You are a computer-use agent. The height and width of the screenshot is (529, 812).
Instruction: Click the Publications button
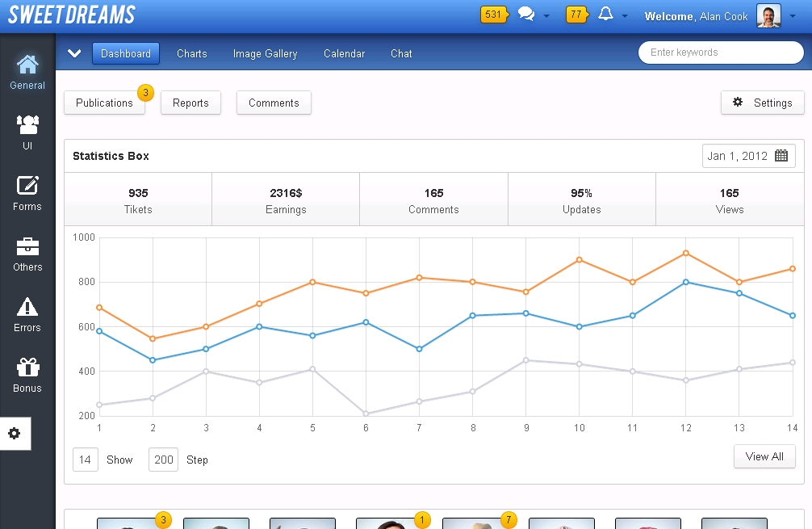[x=104, y=103]
